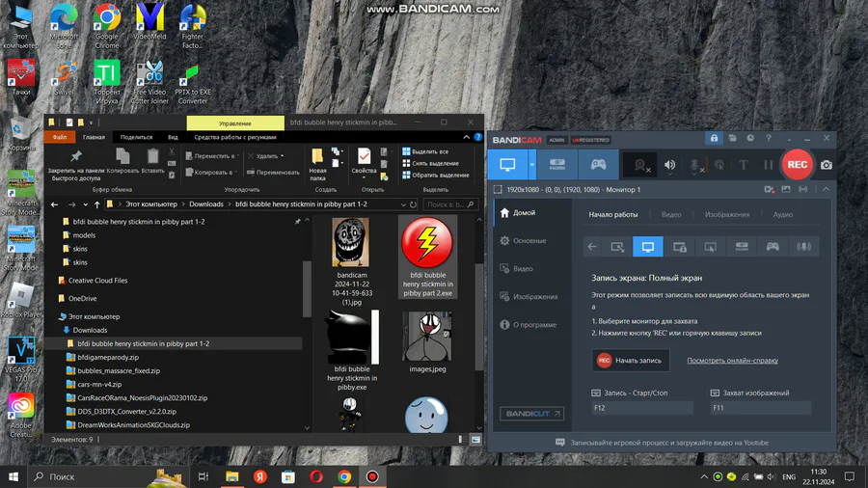Take a screenshot with Bandicam camera icon
Screen dimensions: 868x488
point(826,165)
